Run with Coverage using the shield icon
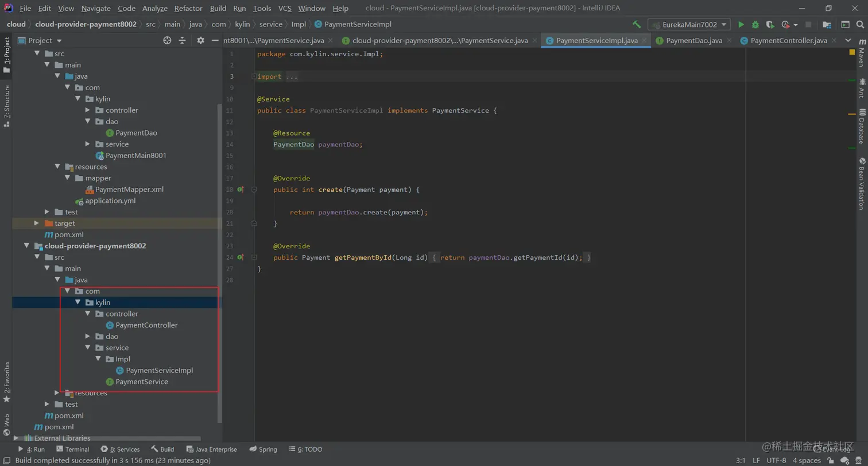This screenshot has height=466, width=868. pos(770,25)
